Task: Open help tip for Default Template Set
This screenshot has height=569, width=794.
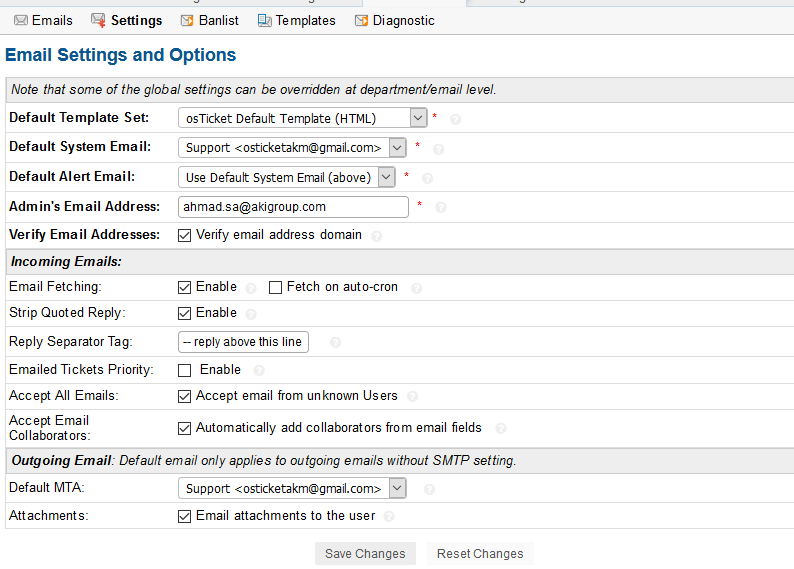Action: point(455,119)
